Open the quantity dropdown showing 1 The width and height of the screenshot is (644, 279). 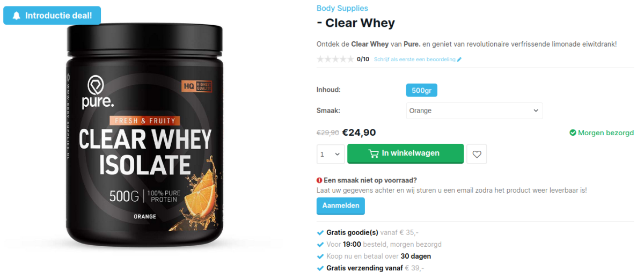(x=331, y=154)
